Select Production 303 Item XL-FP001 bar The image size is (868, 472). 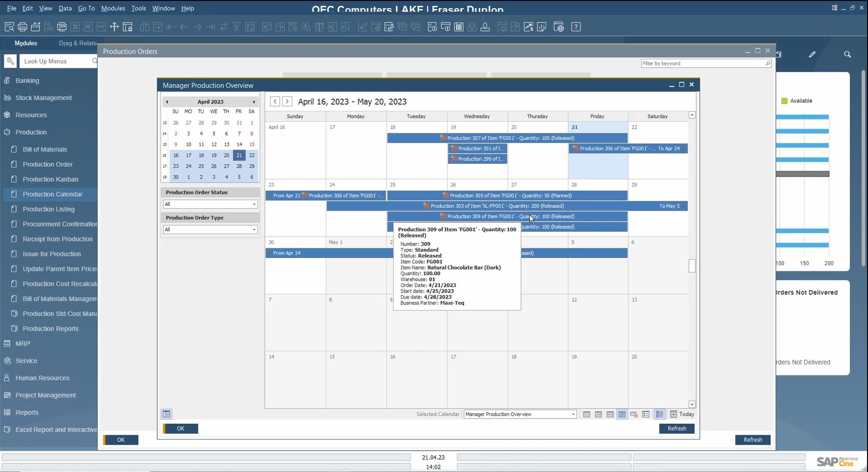(x=507, y=206)
